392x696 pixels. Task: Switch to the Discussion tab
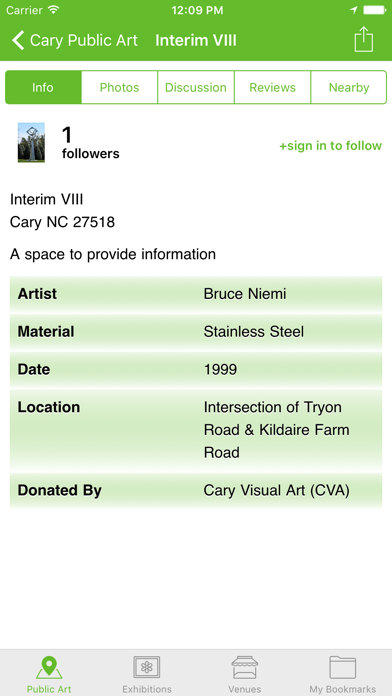[196, 87]
